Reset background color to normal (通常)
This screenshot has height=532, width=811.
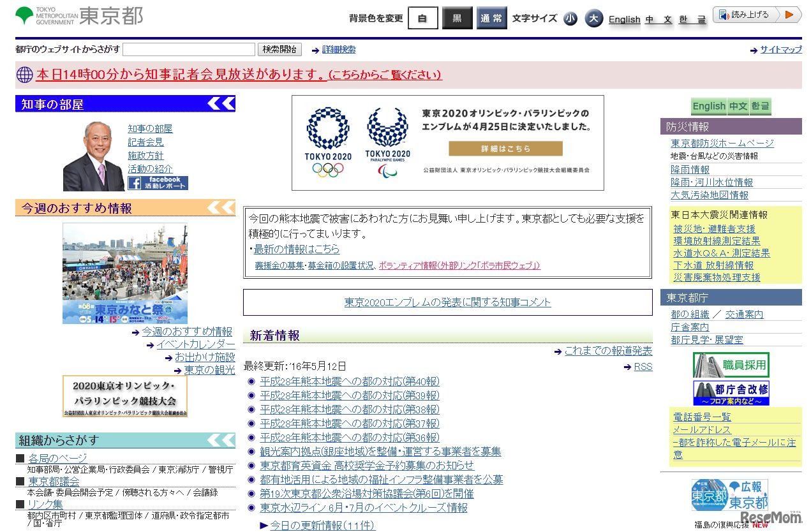[491, 18]
